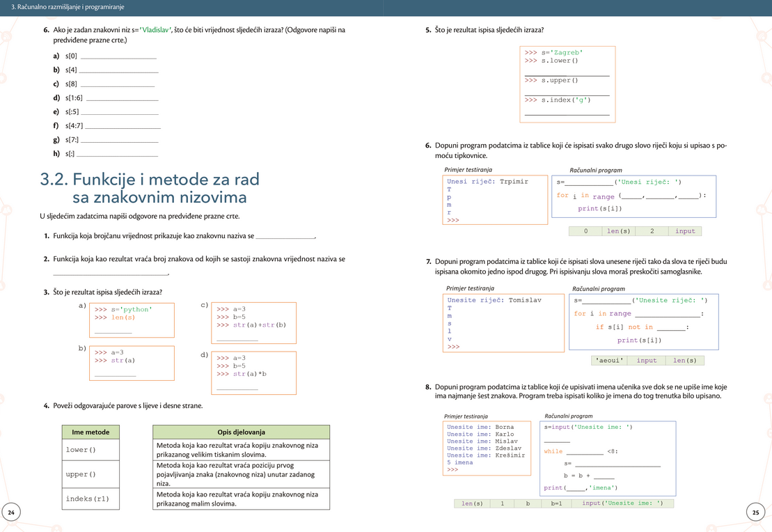
Task: Click the input('Unesite ime: ') option cell
Action: point(622,503)
